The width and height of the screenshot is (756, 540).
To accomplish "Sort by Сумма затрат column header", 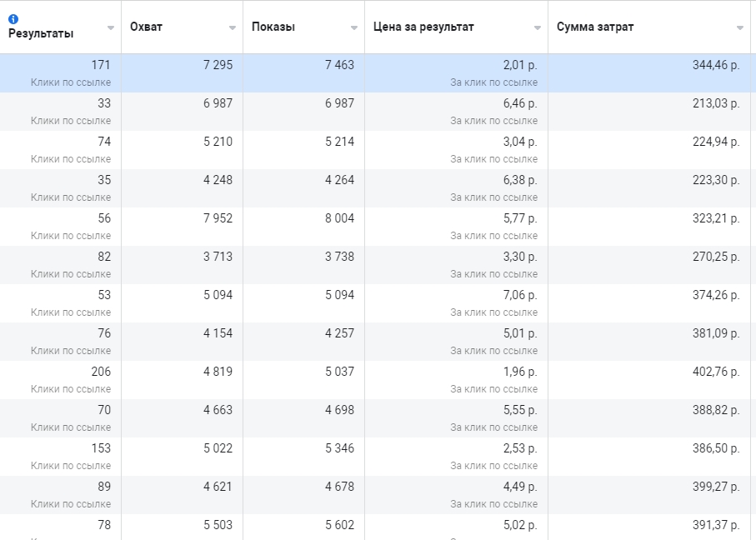I will point(595,27).
